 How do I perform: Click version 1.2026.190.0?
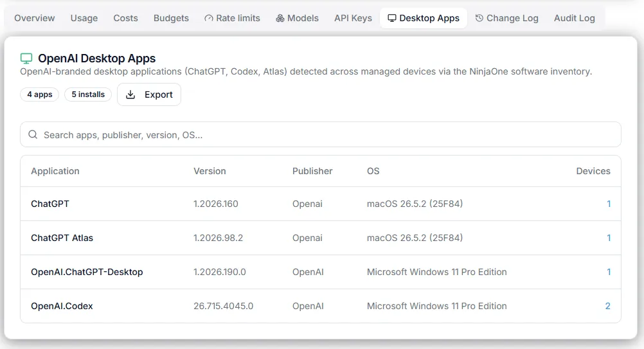[220, 273]
